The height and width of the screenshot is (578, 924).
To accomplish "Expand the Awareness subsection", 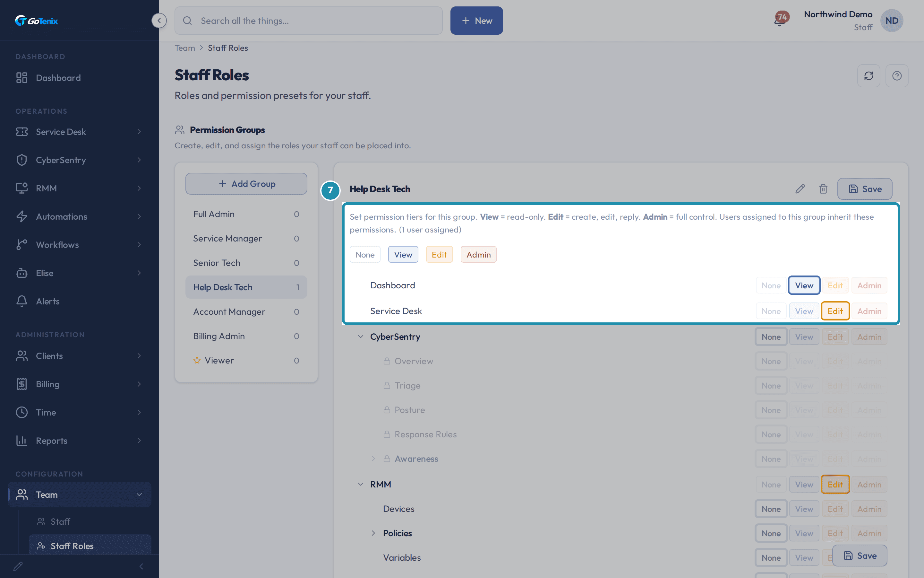I will [373, 459].
